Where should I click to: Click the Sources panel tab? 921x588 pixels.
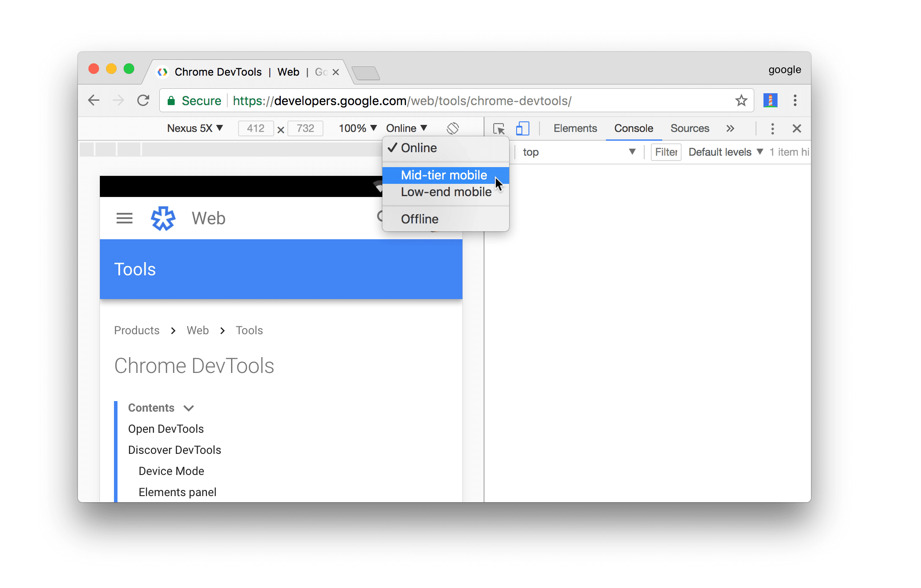coord(690,128)
